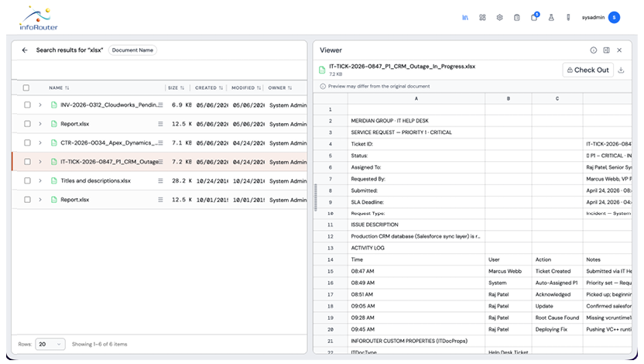Click file icon of INV-2026-0312_Cloudworks row

pyautogui.click(x=54, y=105)
